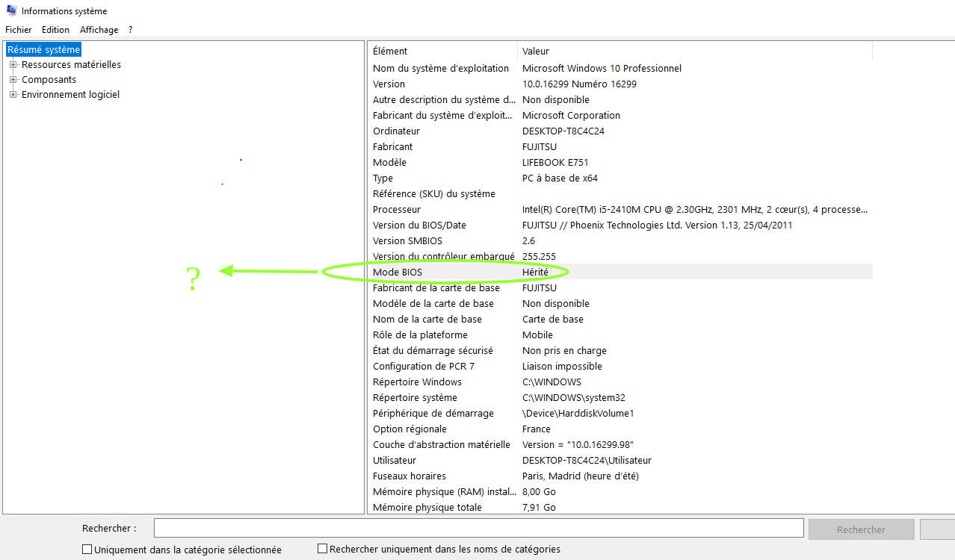Expand the Composants node
The height and width of the screenshot is (560, 955).
[13, 80]
